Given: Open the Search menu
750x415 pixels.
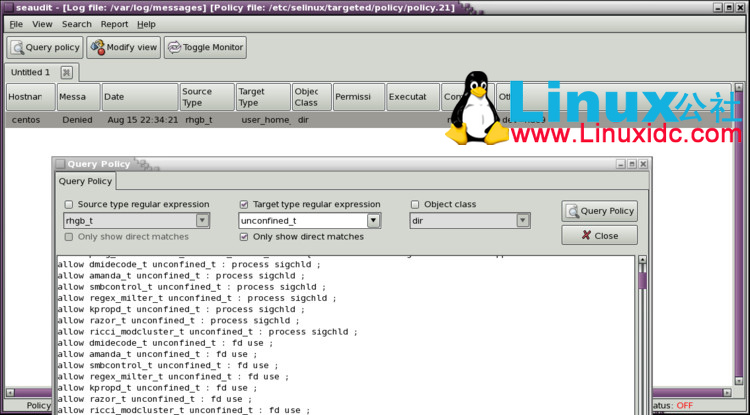Looking at the screenshot, I should (77, 24).
